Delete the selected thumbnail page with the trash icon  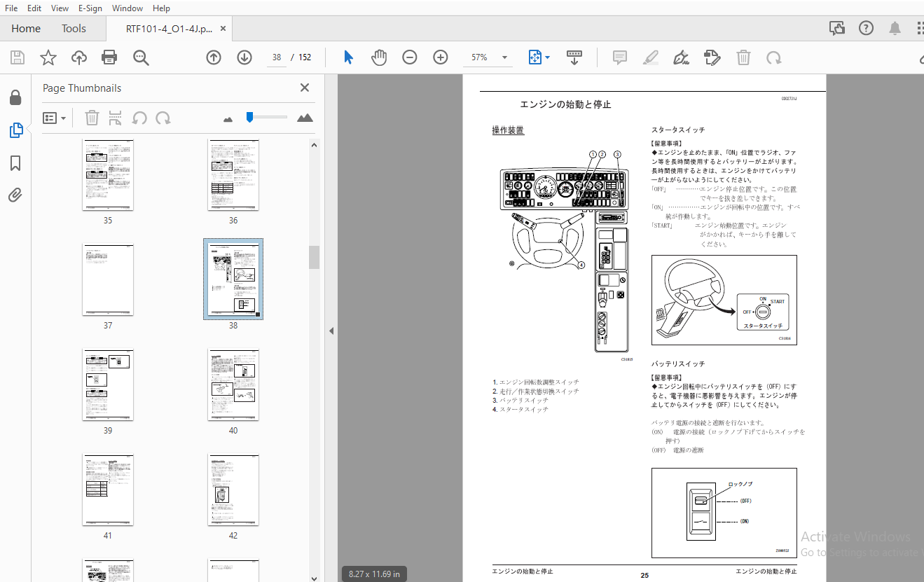[92, 118]
